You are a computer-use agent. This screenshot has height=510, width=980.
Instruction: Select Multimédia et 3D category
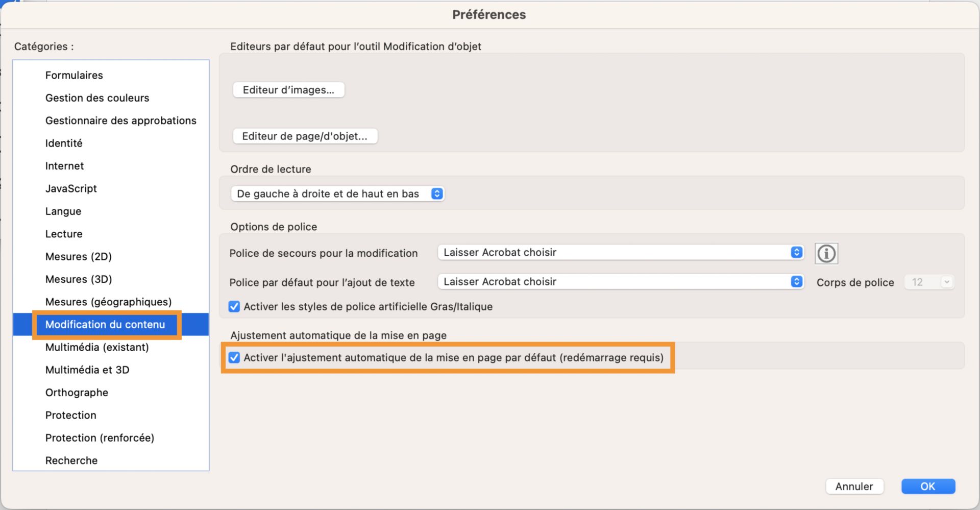87,370
